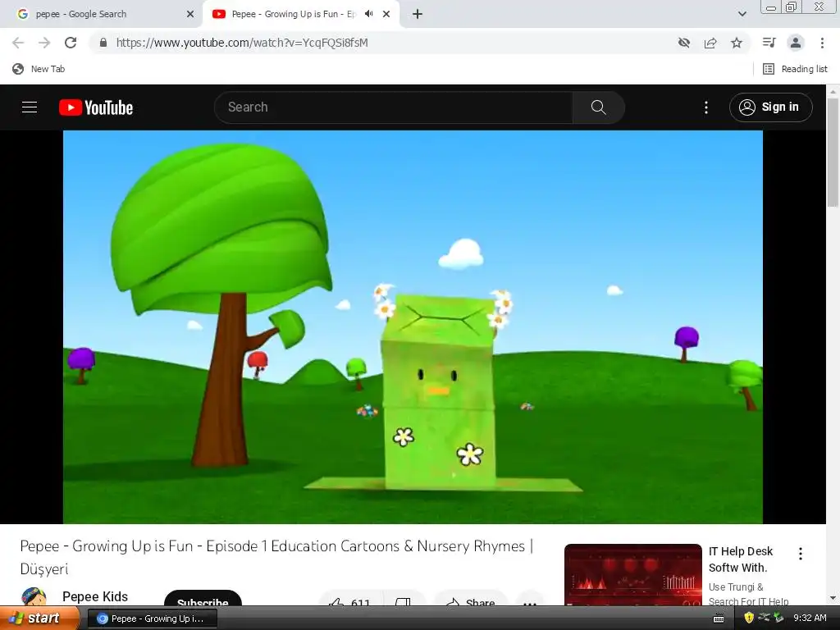Screen dimensions: 840x630
Task: Like the video showing 611 likes
Action: point(351,600)
